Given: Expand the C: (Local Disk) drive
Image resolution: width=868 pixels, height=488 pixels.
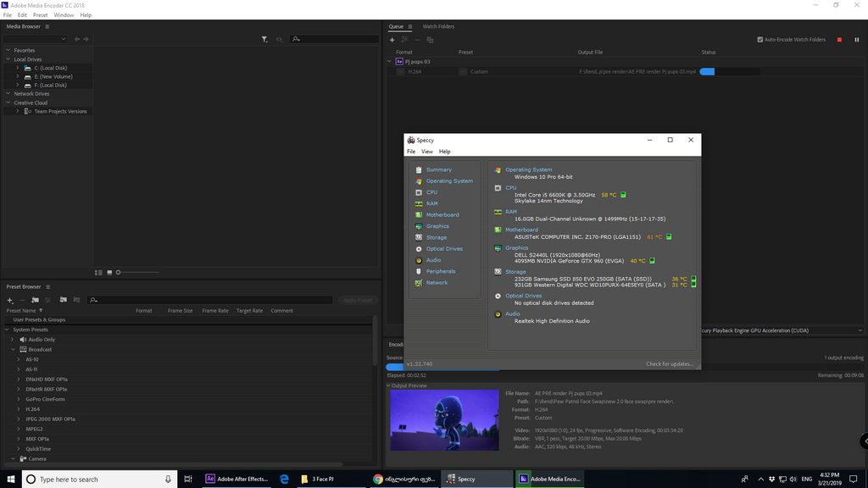Looking at the screenshot, I should [17, 68].
